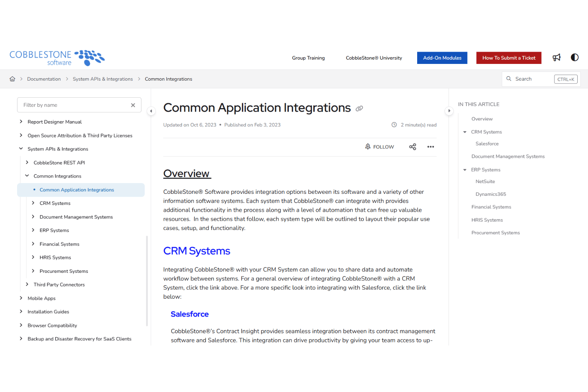The image size is (588, 392).
Task: Expand CRM Systems chevron in sidebar
Action: 33,203
